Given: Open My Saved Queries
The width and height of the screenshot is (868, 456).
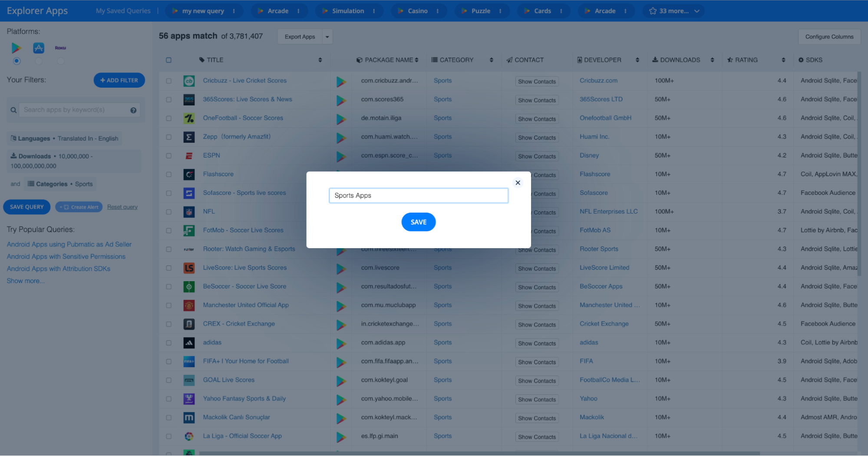Looking at the screenshot, I should [x=123, y=11].
